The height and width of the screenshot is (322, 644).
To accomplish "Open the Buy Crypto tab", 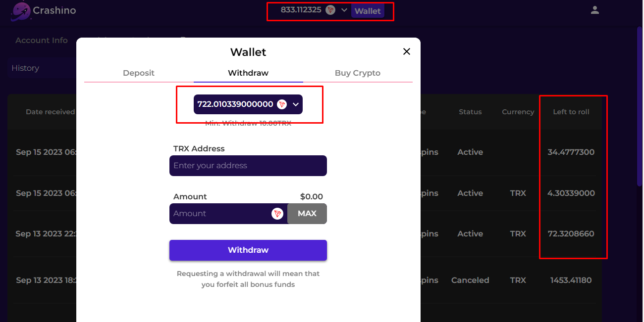I will pos(358,73).
